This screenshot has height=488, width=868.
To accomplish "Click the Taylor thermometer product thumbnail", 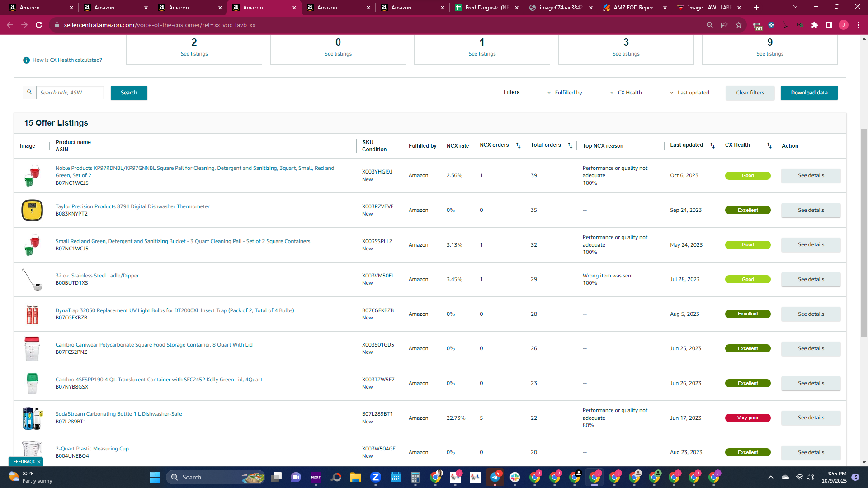I will (32, 210).
